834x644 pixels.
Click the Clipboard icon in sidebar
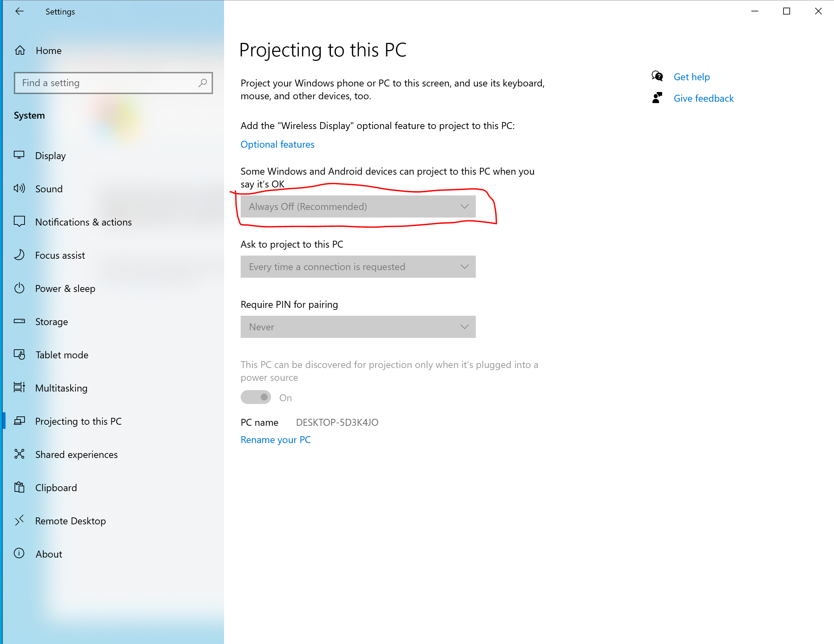pyautogui.click(x=19, y=487)
